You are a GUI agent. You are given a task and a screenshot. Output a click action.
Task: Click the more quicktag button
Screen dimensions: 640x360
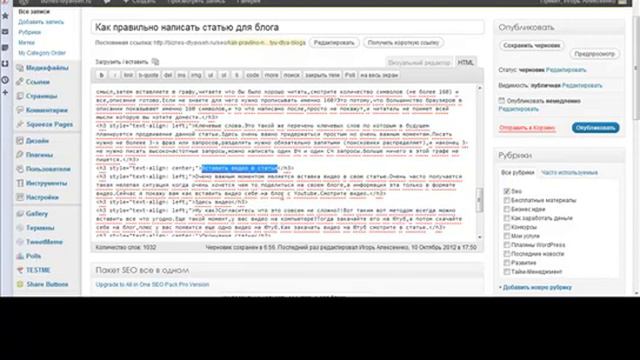[x=271, y=75]
